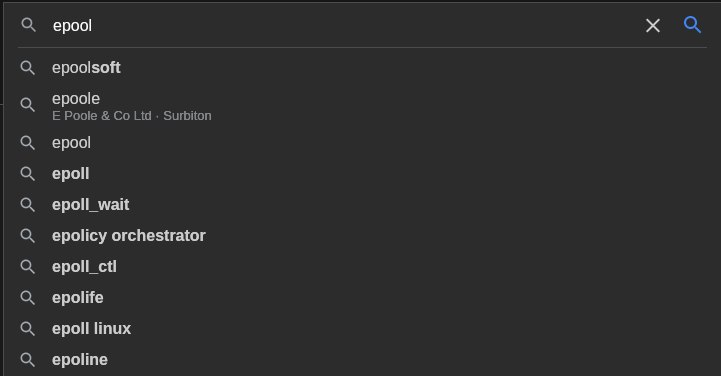The height and width of the screenshot is (376, 721).
Task: Click the blue search magnifier button
Action: point(692,25)
